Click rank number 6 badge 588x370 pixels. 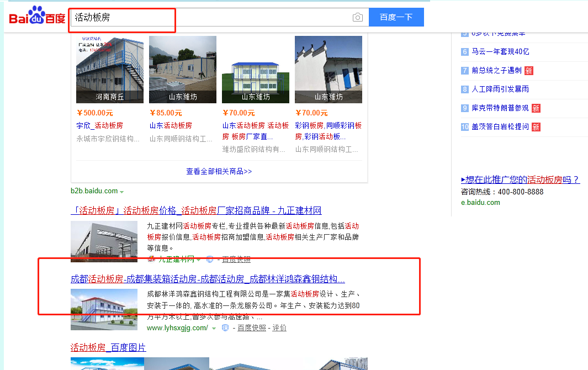[465, 52]
